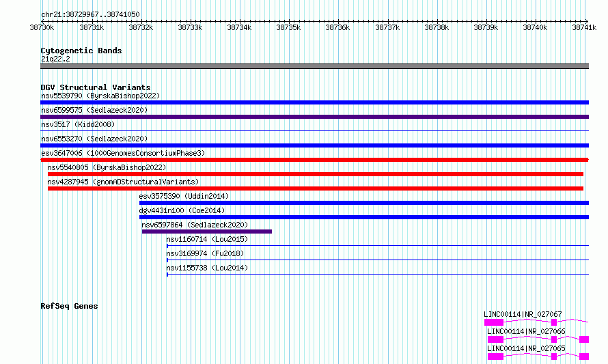
Task: Select the nsv6599575 purple variant bar
Action: [314, 117]
